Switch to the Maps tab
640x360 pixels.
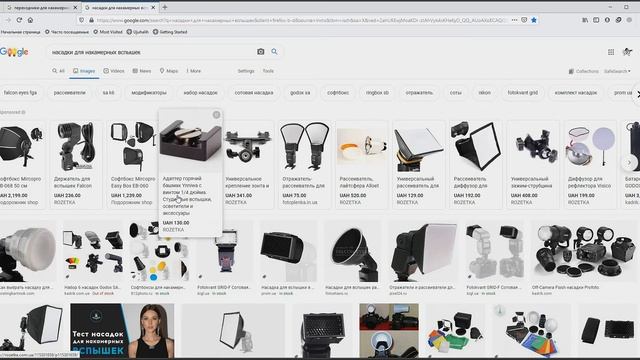(x=169, y=71)
